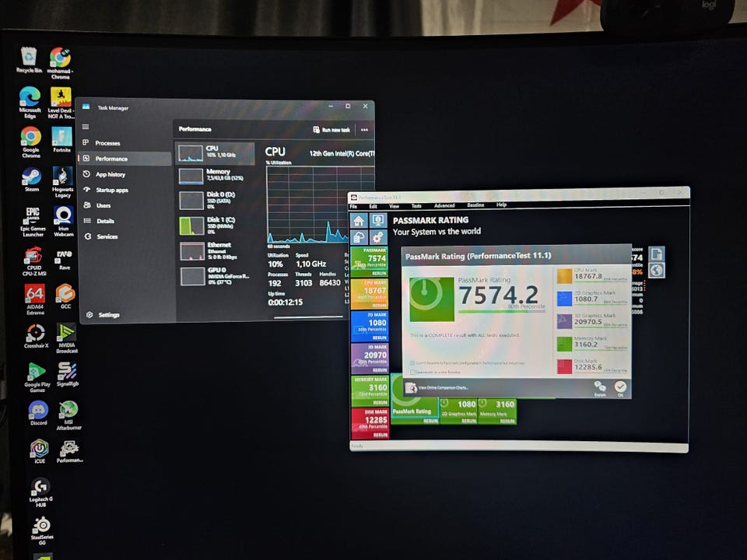Select Memory graph in Performance list

(x=215, y=176)
